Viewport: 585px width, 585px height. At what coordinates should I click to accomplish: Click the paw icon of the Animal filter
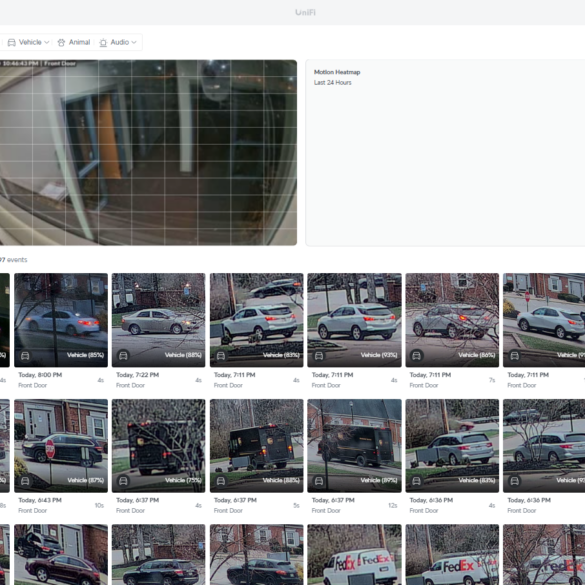coord(61,43)
